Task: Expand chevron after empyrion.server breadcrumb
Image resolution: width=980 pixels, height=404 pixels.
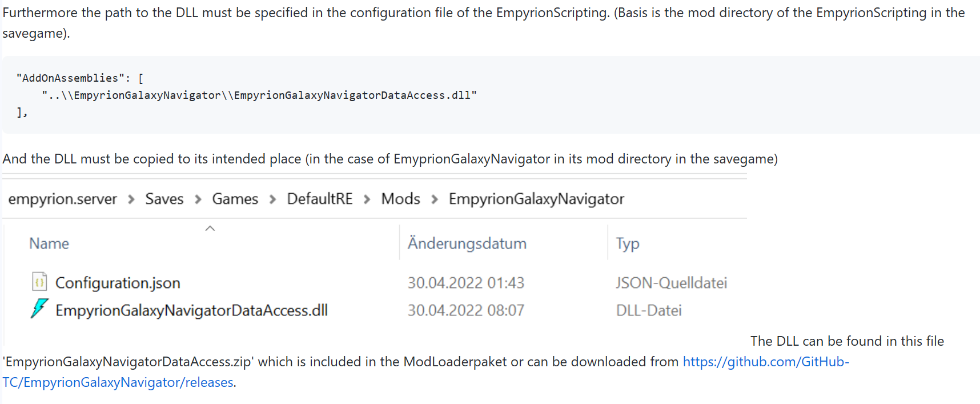Action: (131, 199)
